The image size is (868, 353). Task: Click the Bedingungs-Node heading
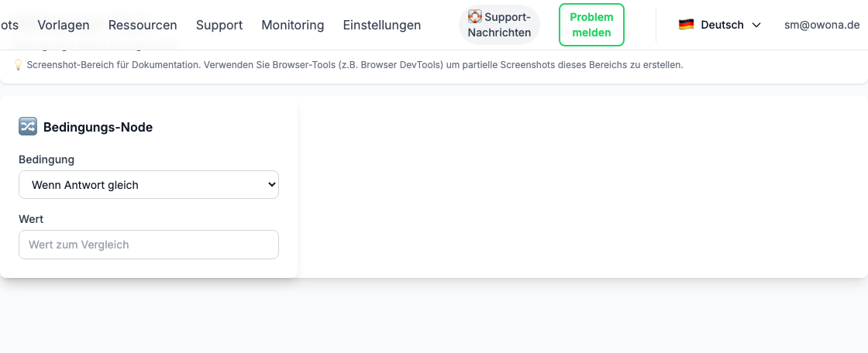point(98,127)
